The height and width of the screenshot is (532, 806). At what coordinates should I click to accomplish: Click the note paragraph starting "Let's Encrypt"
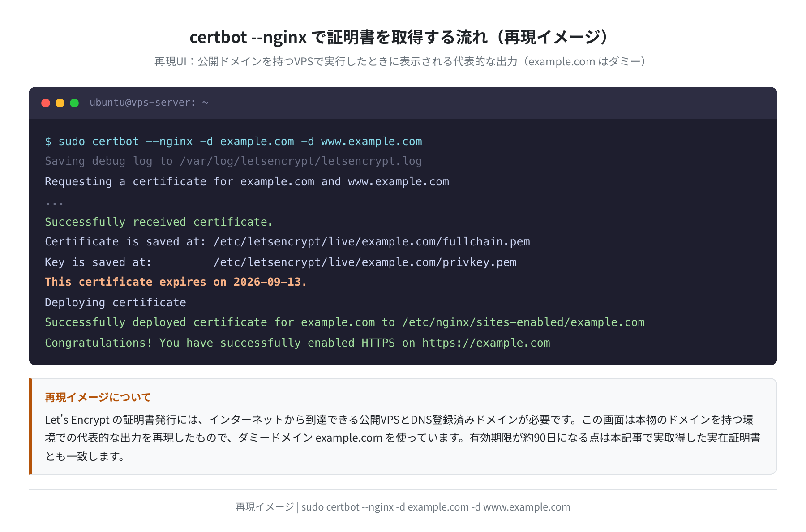click(403, 438)
